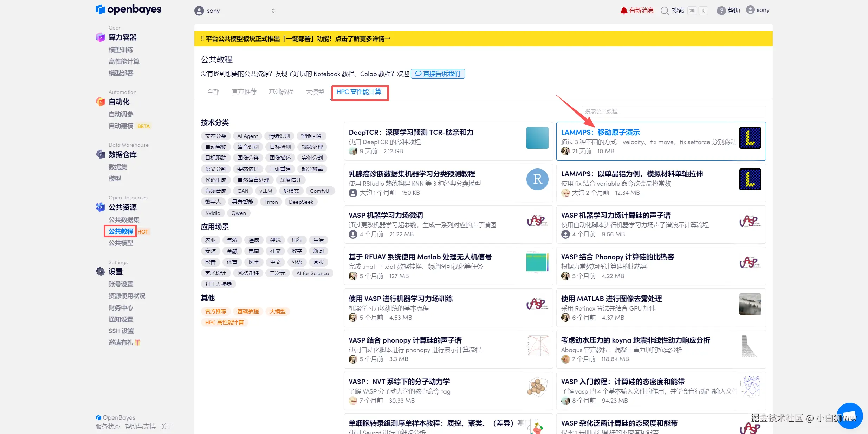Click the red notification bell icon
Viewport: 868px width, 434px height.
click(x=624, y=11)
